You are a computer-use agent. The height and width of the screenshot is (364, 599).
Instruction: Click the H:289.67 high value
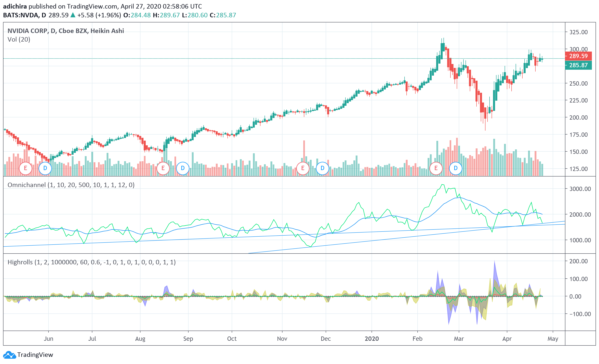pos(167,15)
